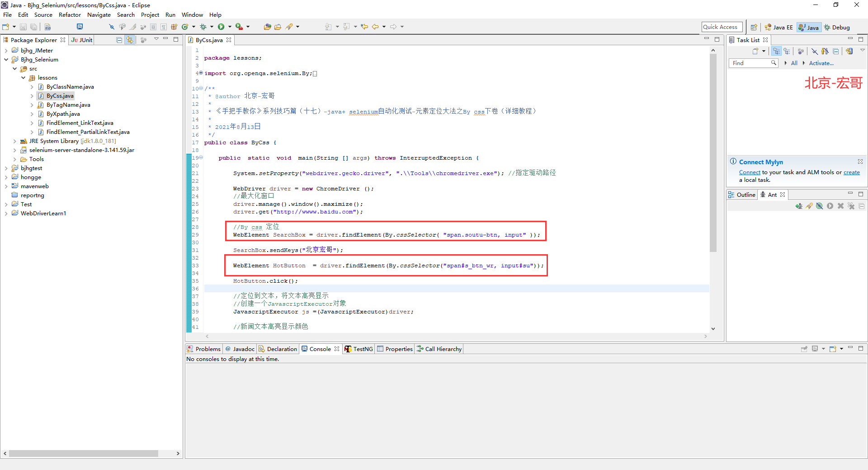Click the Add Buildfiles with Search icon in Ant
868x470 pixels.
click(809, 206)
